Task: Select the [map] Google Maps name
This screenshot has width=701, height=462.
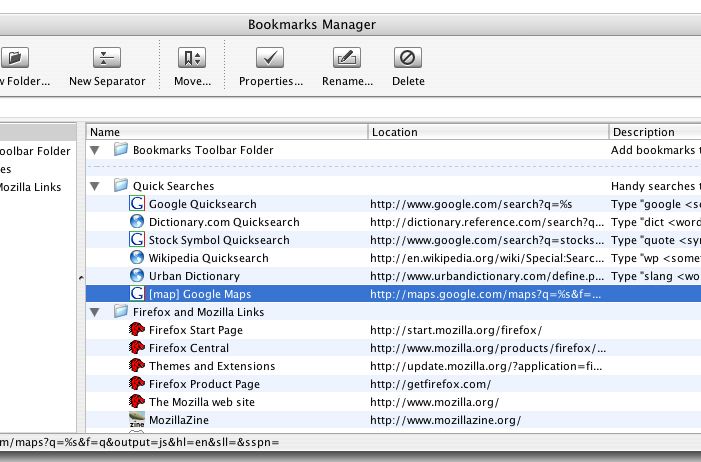Action: [200, 294]
